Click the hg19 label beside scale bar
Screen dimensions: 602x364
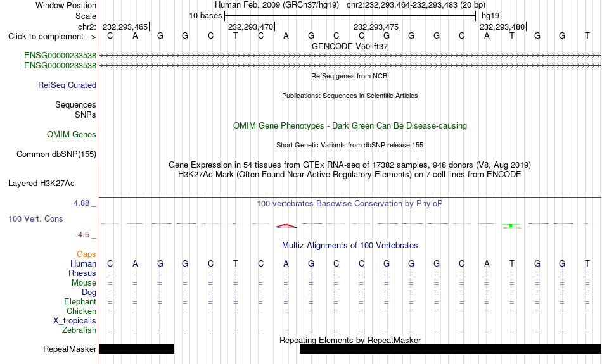click(490, 16)
